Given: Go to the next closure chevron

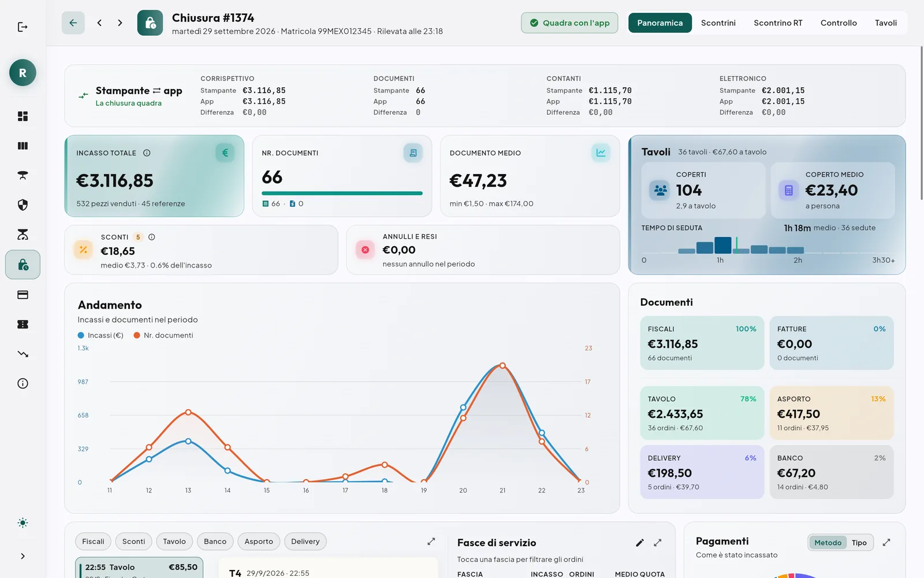Looking at the screenshot, I should [x=120, y=23].
